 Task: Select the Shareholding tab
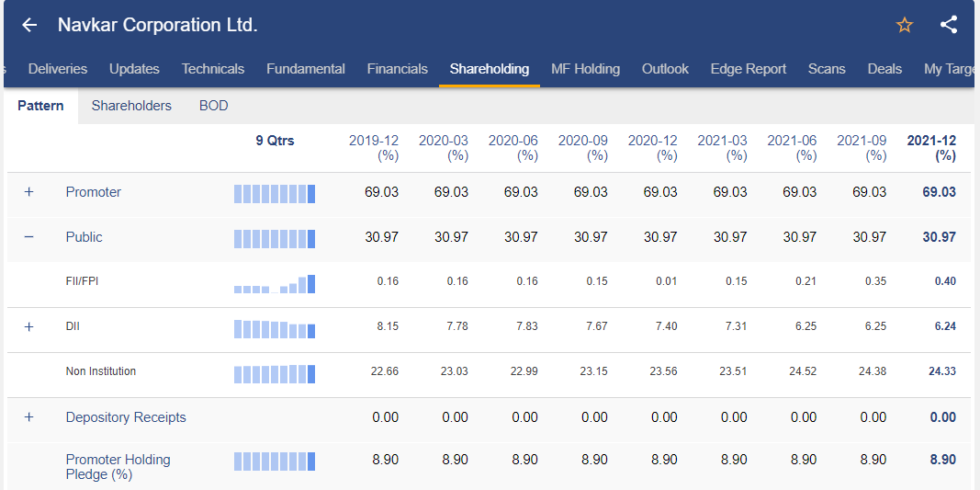[490, 69]
